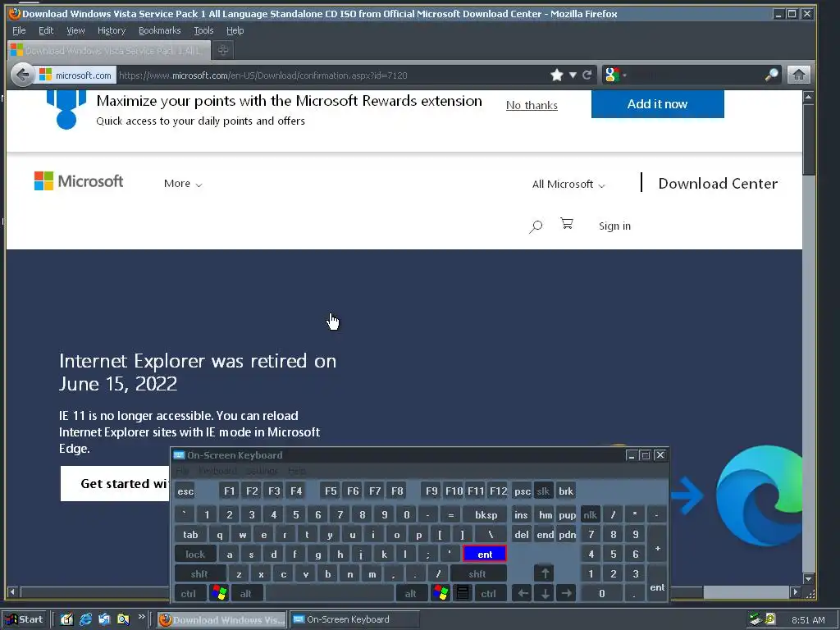Select the Download Windows Vista tab

point(110,50)
